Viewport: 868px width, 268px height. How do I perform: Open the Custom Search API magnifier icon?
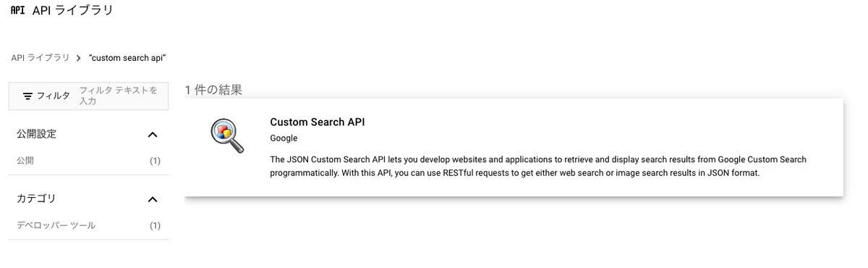[224, 135]
